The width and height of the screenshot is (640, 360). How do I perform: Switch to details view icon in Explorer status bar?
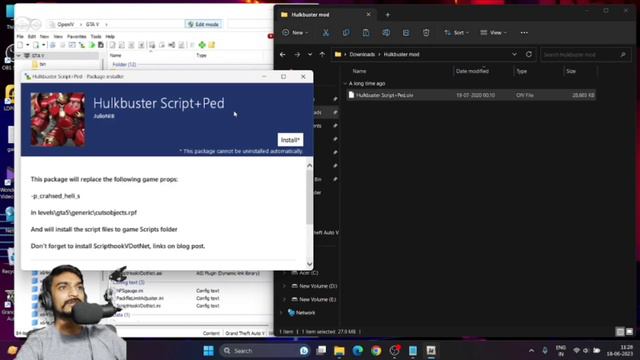620,331
